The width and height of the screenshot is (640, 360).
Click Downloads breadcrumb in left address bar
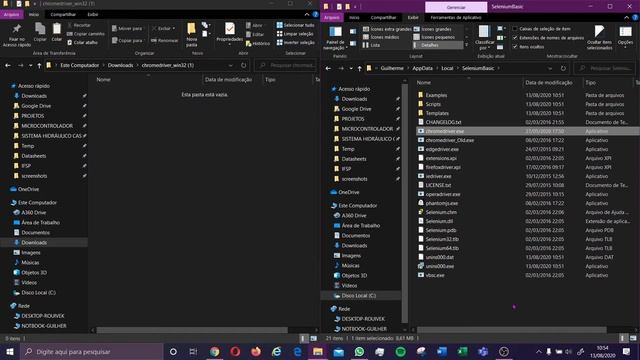120,65
